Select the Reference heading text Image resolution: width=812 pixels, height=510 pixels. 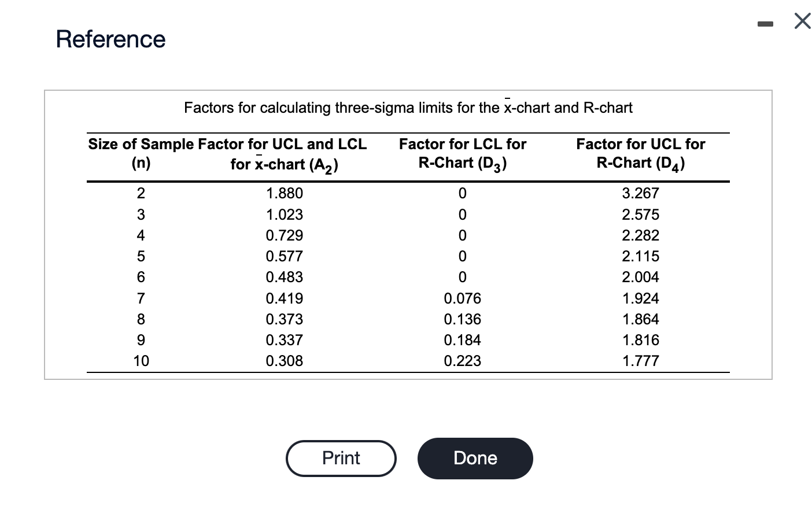[110, 39]
